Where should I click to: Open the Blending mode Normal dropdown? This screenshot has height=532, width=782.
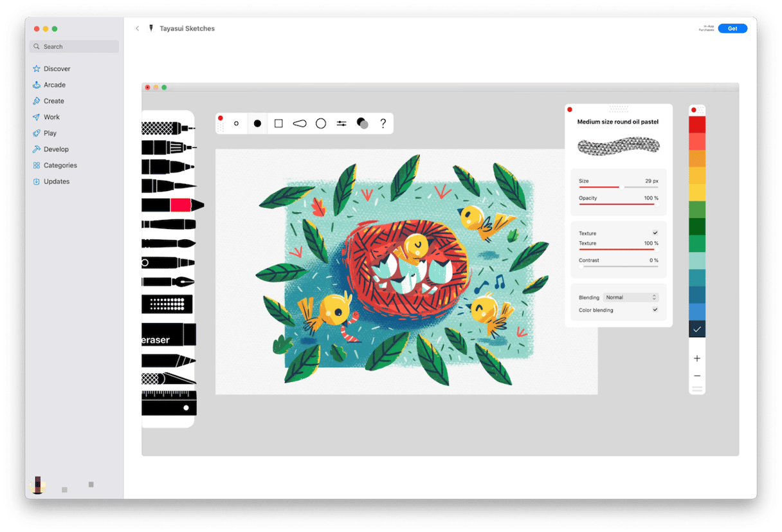tap(630, 297)
